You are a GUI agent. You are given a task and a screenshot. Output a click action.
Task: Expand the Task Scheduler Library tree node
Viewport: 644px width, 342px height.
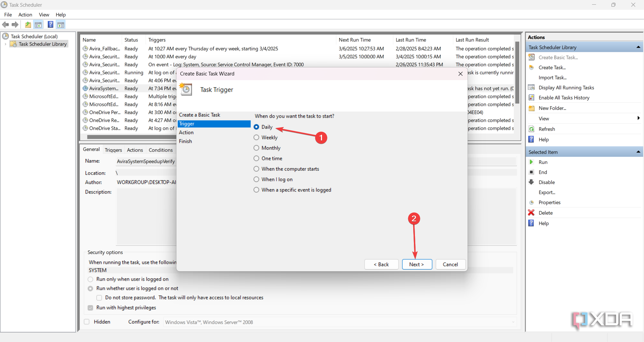tap(5, 44)
